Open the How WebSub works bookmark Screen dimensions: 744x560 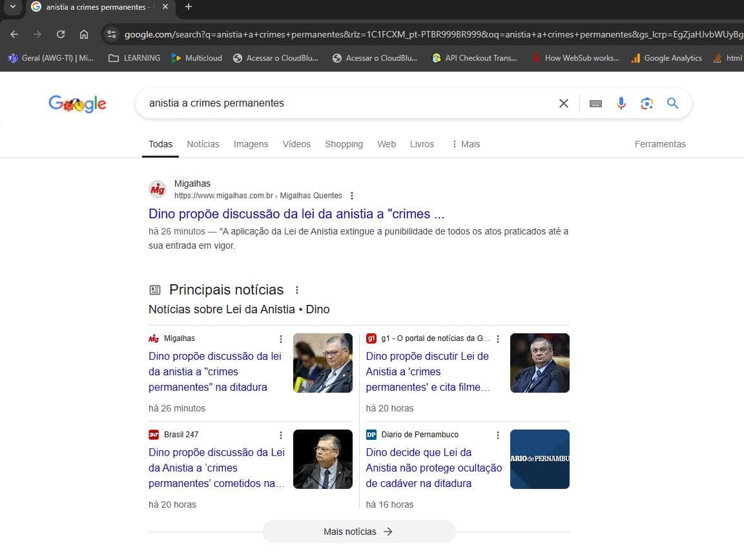click(575, 58)
